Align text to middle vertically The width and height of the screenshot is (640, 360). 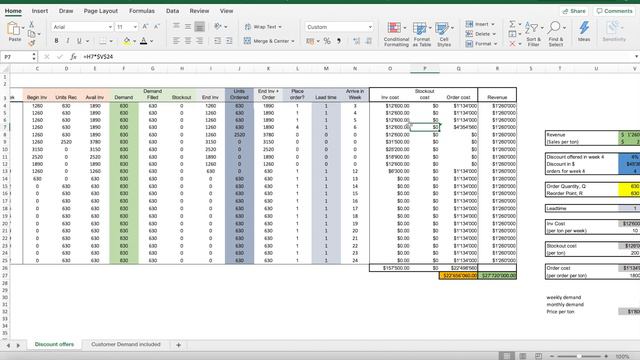pos(188,27)
